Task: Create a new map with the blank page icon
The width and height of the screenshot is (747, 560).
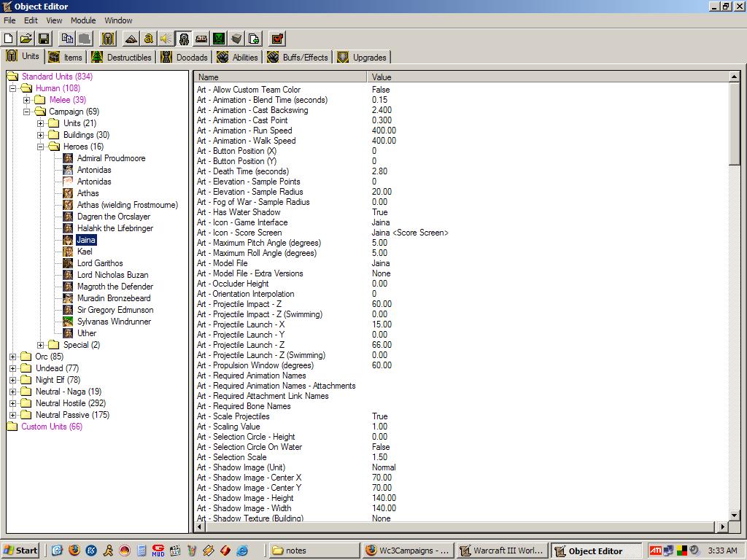Action: coord(9,39)
